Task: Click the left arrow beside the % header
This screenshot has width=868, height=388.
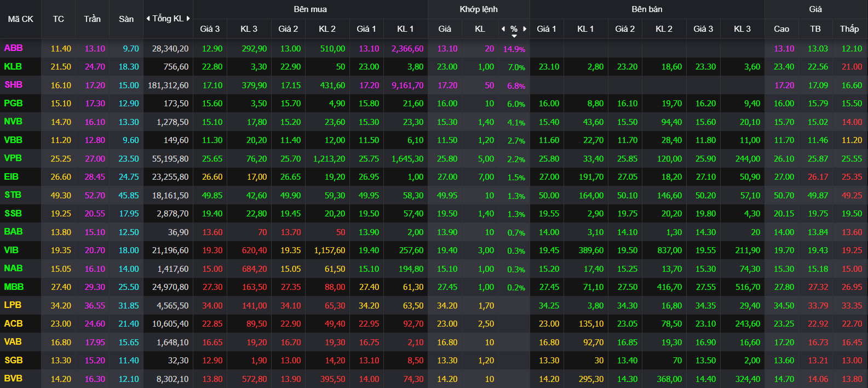Action: [503, 28]
